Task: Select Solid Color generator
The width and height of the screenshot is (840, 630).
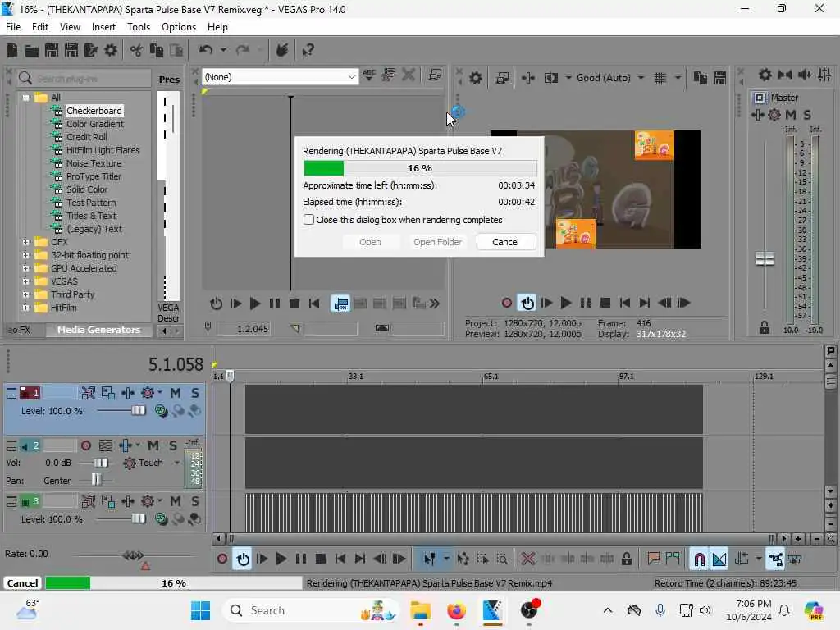Action: (87, 189)
